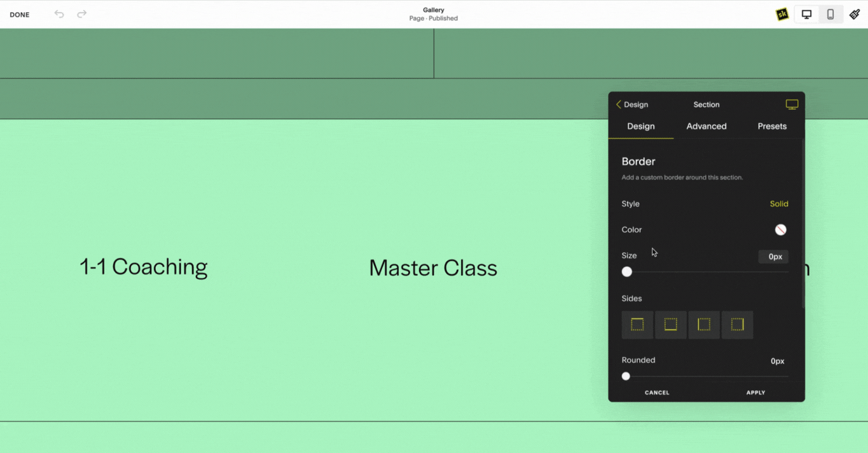
Task: Click the DONE button
Action: (x=19, y=15)
